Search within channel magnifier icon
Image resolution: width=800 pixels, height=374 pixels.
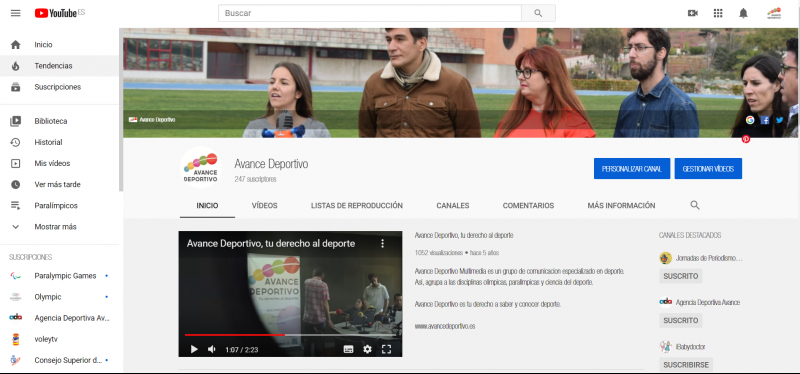coord(694,205)
